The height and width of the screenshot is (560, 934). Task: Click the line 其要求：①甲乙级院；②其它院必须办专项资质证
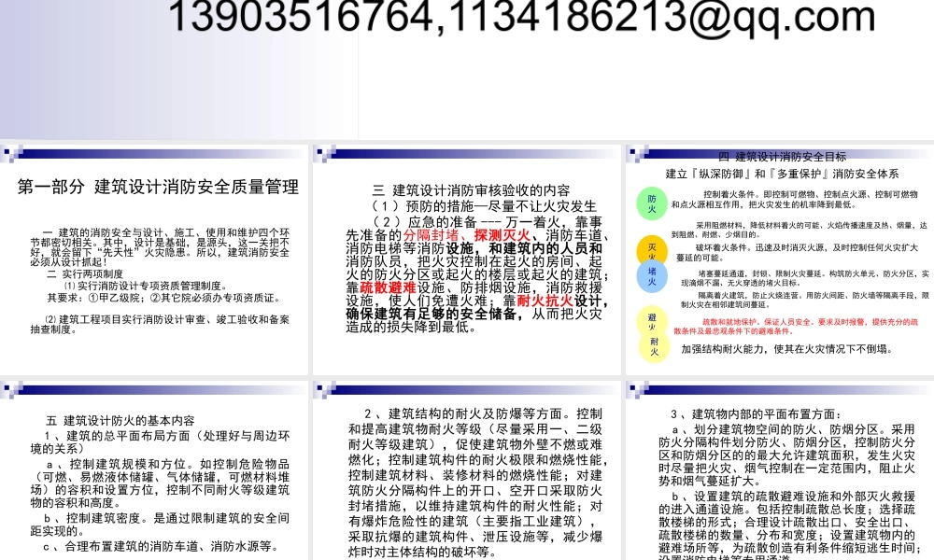[163, 298]
